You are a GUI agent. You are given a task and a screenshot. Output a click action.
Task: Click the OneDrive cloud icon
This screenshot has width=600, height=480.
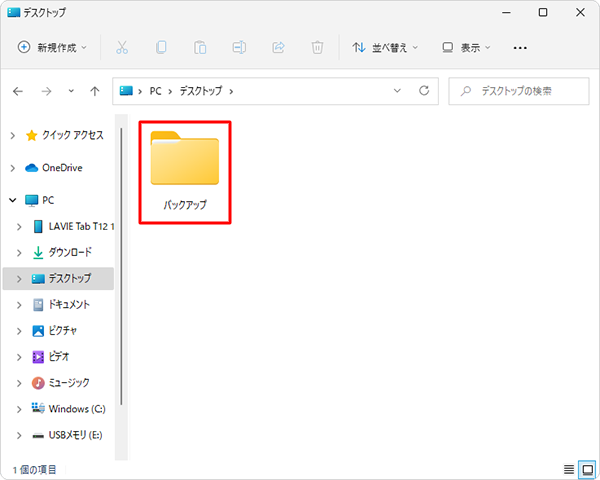31,168
